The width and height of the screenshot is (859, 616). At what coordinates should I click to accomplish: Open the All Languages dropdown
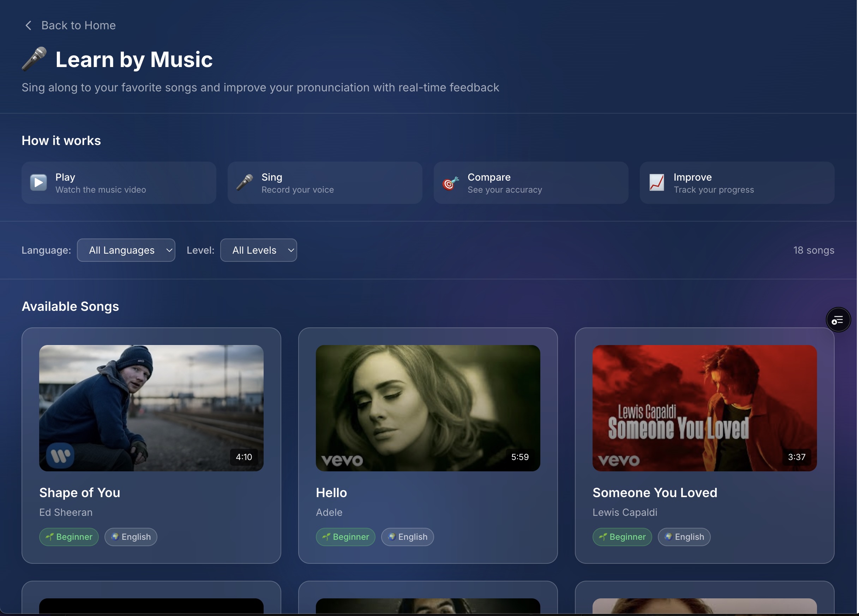coord(126,250)
